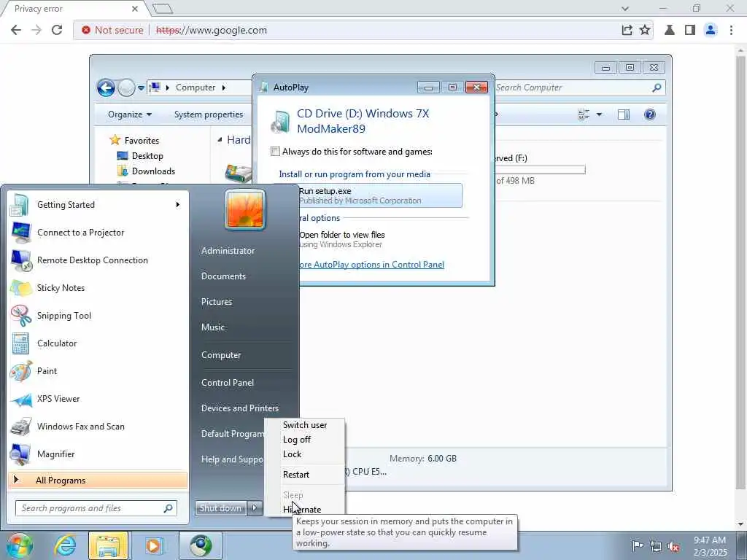Open Explorer recent locations dropdown arrow
Screen dimensions: 747x560
click(141, 88)
